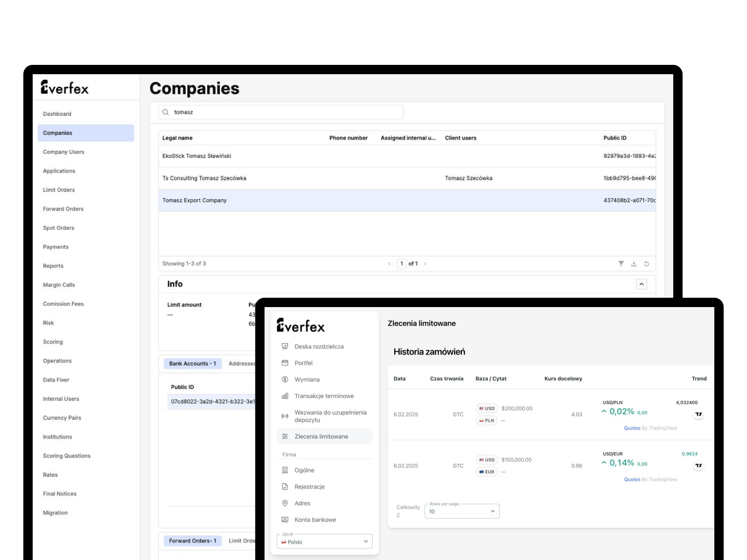The width and height of the screenshot is (747, 560).
Task: Open the Portfel wallet icon
Action: [x=285, y=363]
